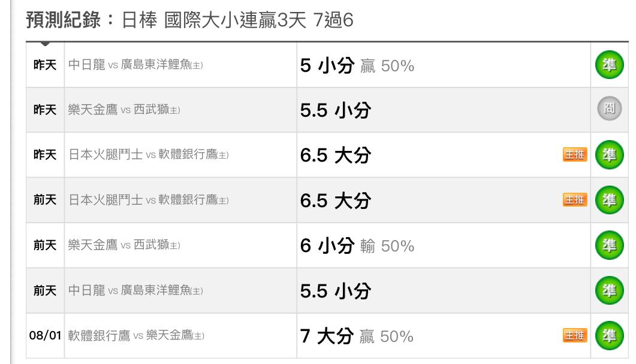Viewport: 636px width, 364px height.
Task: Open yesterday's 日本火腿鬥士 vs 軟體銀行鷹 matchup
Action: [x=149, y=154]
